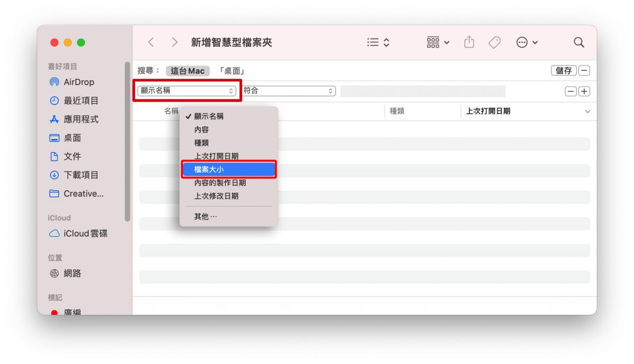Open 應用程式 in the sidebar

74,119
